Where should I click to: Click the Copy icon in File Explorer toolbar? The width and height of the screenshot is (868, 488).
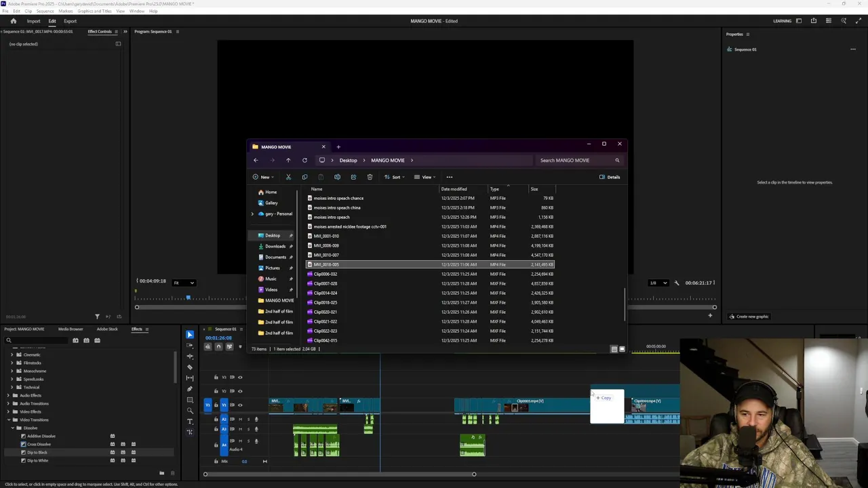[x=304, y=177]
